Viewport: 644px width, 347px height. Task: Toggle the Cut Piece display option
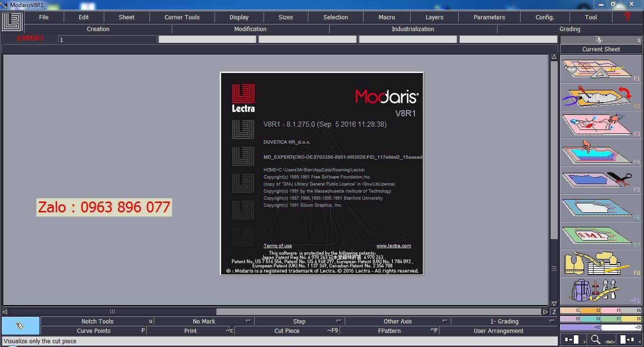(287, 331)
